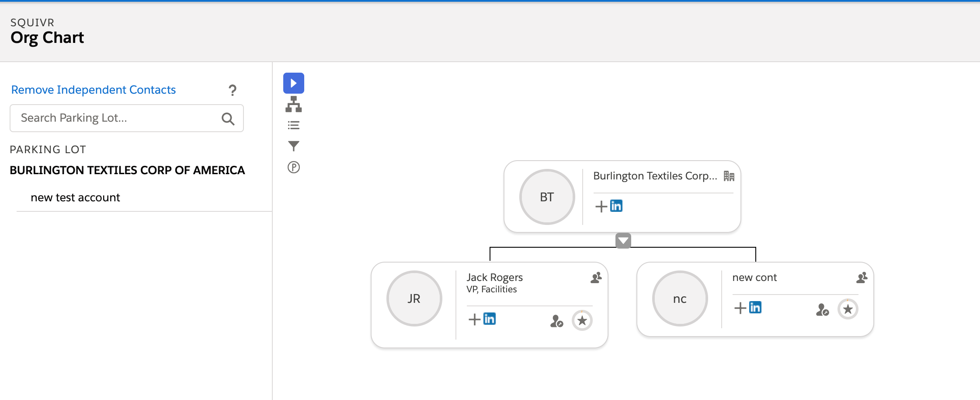Open Jack Rogers contact name link
This screenshot has width=980, height=400.
click(494, 277)
